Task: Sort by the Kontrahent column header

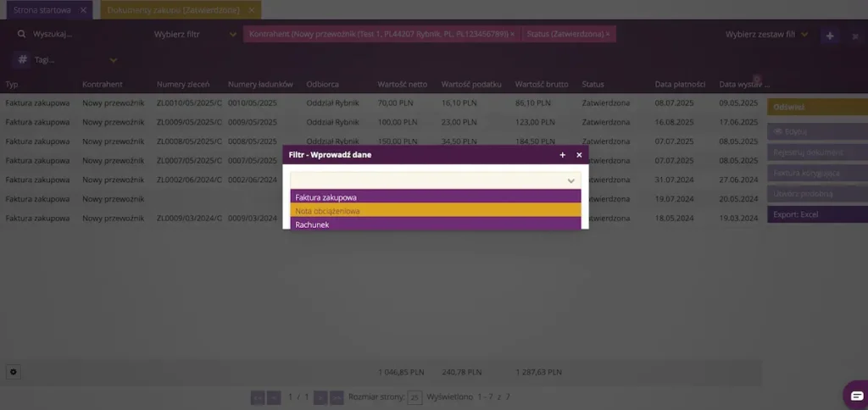Action: [103, 85]
